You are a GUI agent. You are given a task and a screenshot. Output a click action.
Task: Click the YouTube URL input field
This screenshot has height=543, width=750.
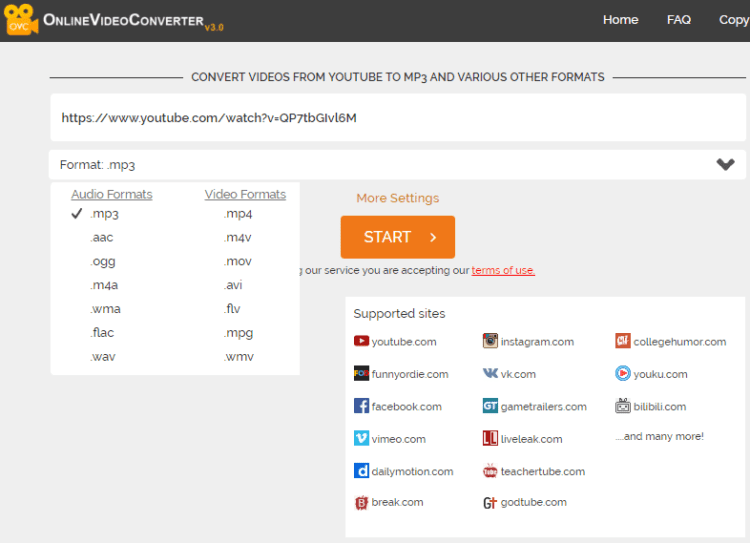(x=398, y=118)
